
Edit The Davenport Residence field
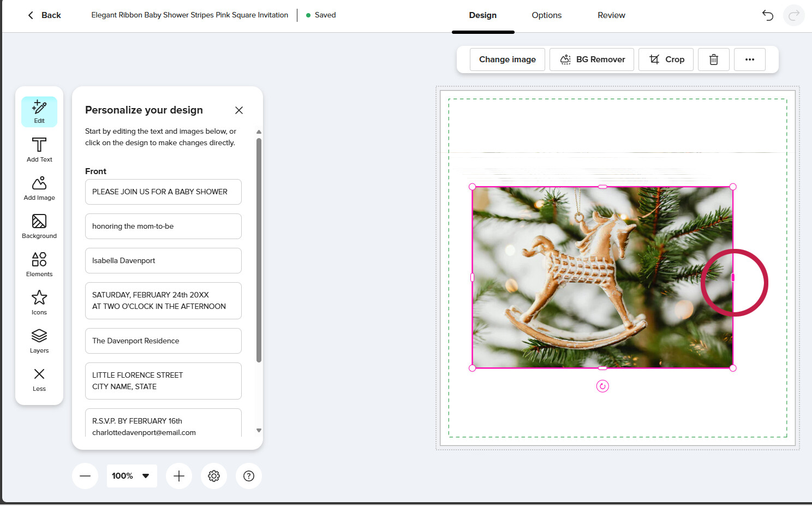pos(163,341)
